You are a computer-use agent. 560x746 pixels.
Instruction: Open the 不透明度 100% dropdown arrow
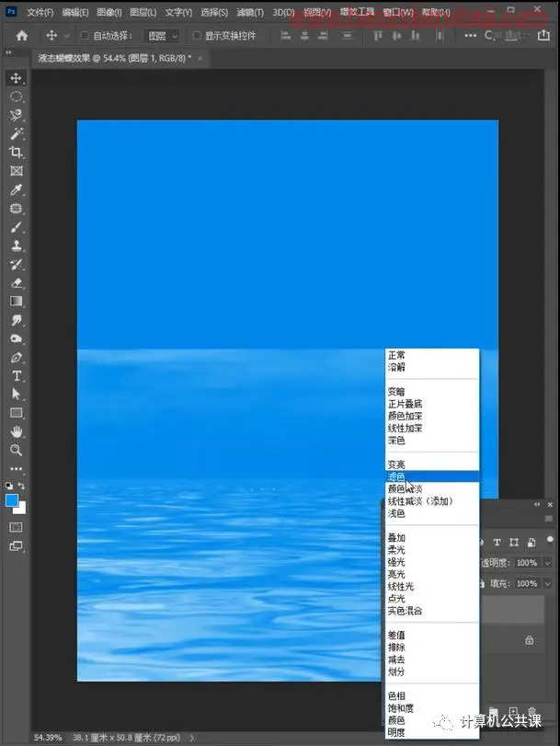tap(547, 563)
